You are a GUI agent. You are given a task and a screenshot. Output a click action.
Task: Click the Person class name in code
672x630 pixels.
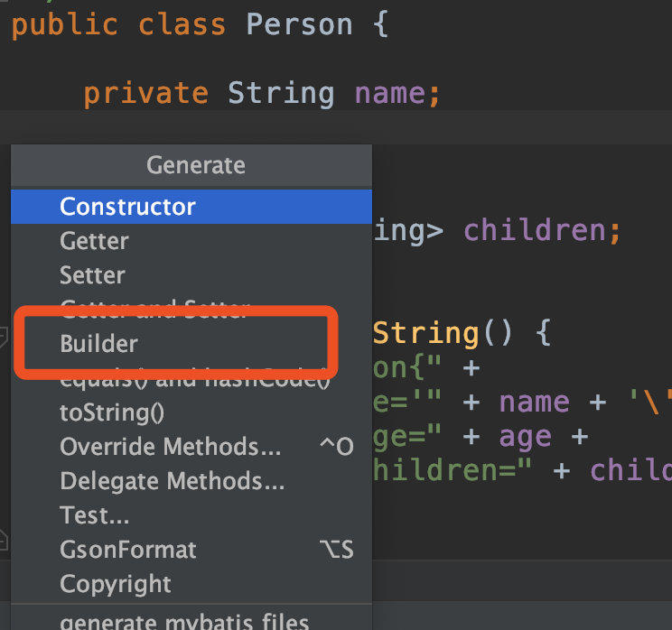299,24
